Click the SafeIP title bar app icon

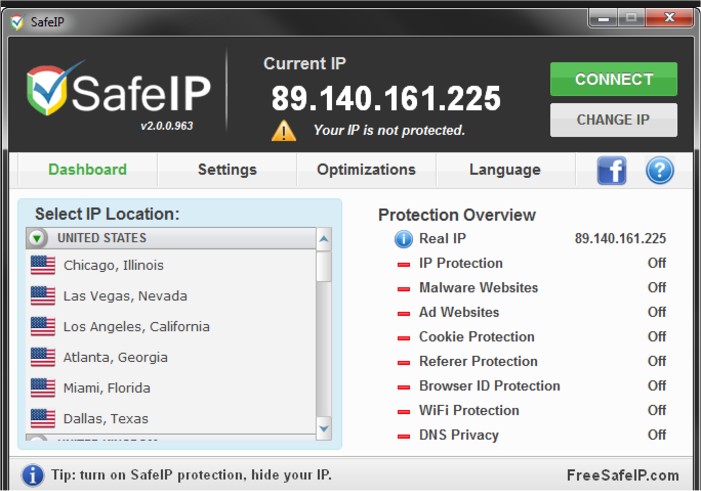pyautogui.click(x=17, y=22)
